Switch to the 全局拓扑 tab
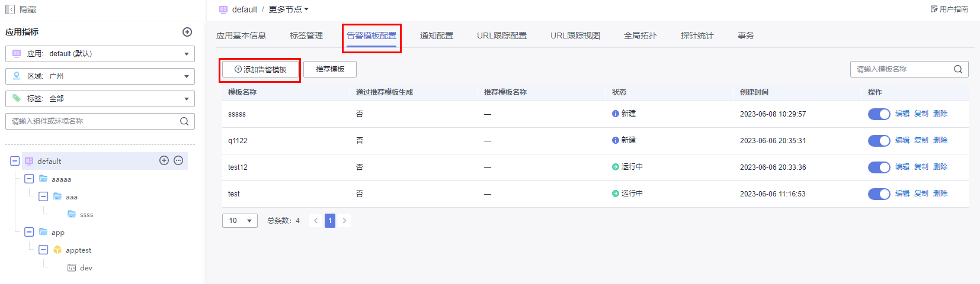The height and width of the screenshot is (284, 980). [640, 35]
